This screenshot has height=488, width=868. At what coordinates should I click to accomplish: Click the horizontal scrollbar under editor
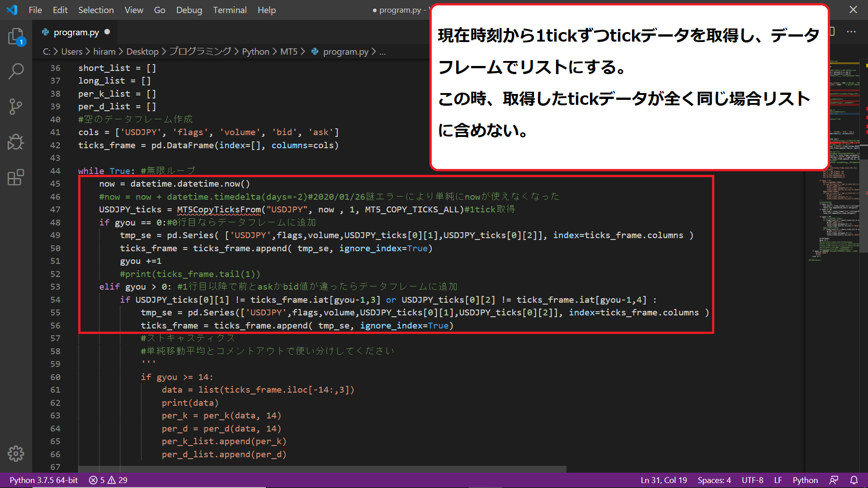[322, 469]
